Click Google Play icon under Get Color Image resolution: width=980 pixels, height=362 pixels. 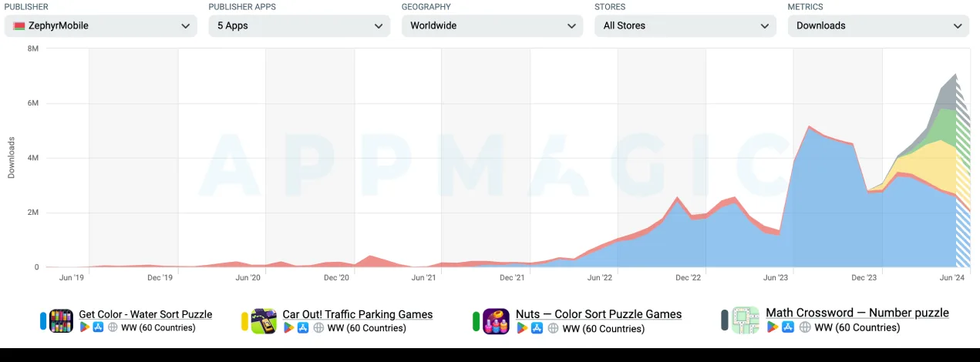click(x=85, y=327)
